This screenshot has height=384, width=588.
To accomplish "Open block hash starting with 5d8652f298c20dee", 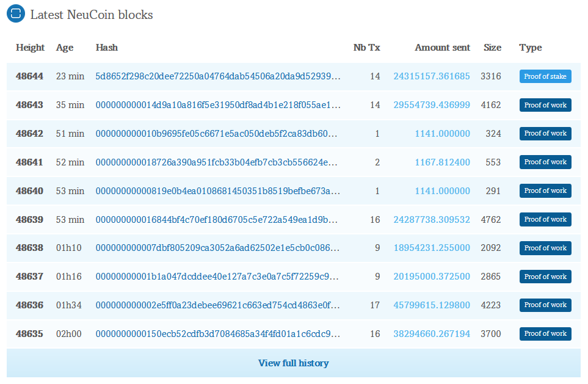I will [218, 76].
